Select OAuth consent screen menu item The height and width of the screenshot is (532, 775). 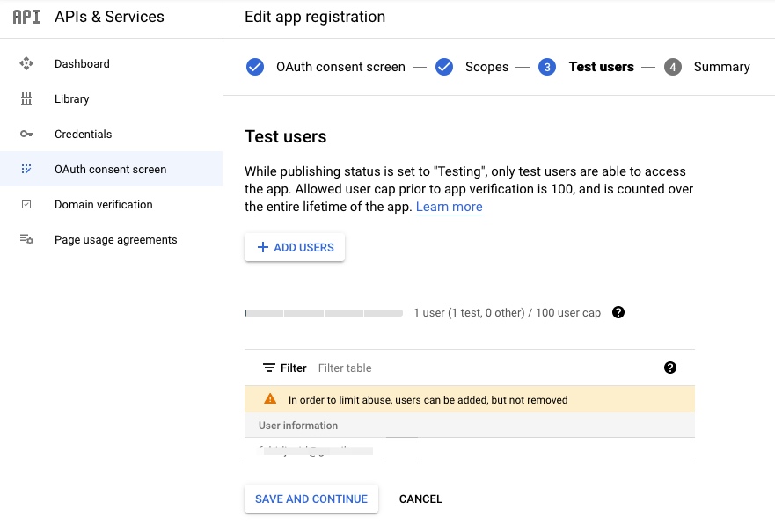click(x=110, y=169)
